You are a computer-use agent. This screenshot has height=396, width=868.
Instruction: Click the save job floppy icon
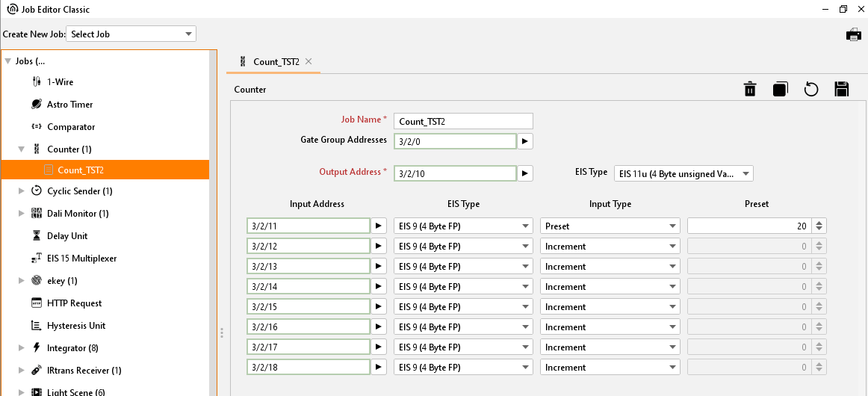pos(842,90)
